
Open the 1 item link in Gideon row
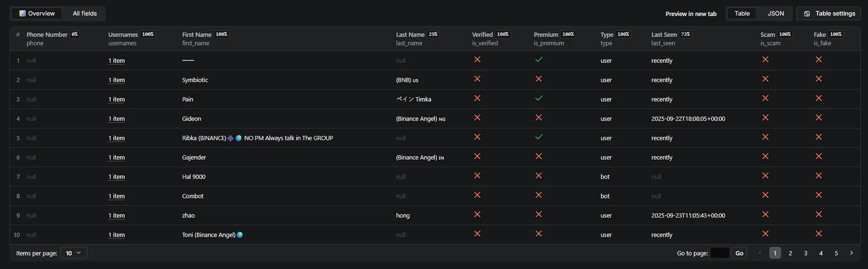(x=117, y=119)
